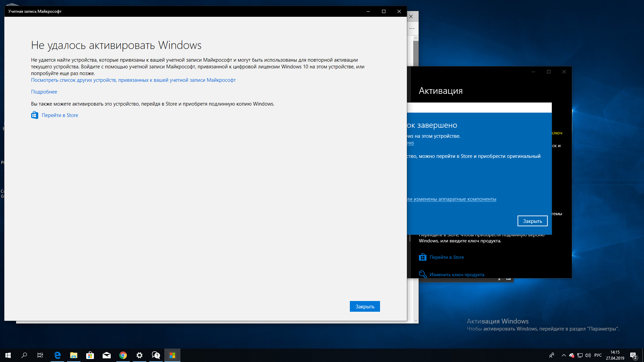Open the volume control tray icon
The width and height of the screenshot is (644, 362).
588,355
